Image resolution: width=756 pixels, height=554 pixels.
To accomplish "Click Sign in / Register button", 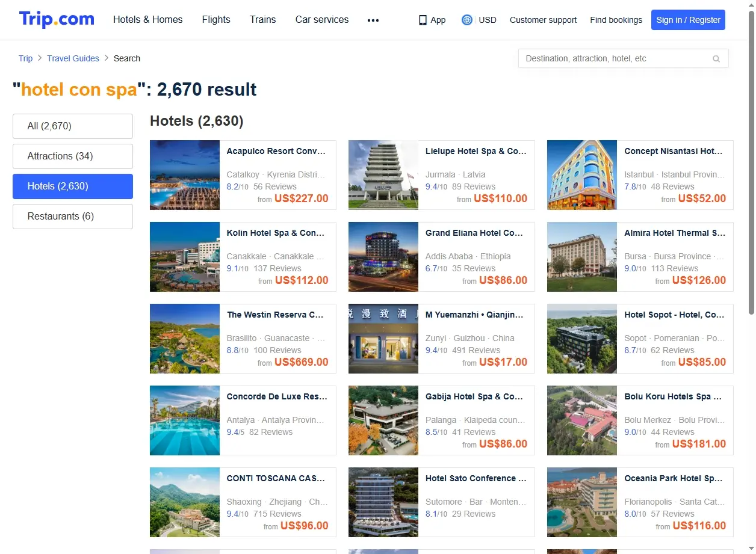I will pos(688,20).
